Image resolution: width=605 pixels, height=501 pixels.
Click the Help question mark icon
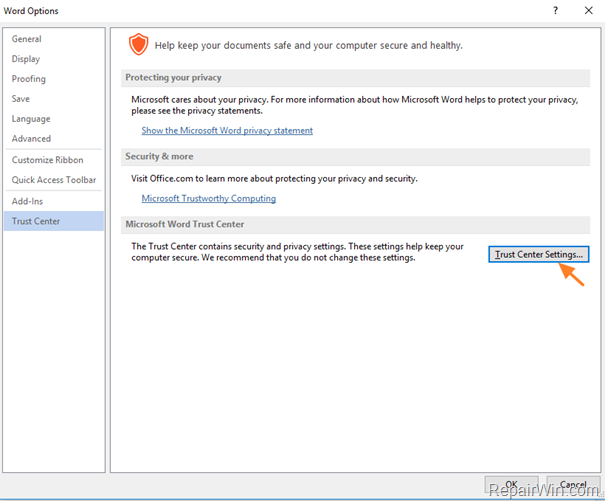click(x=555, y=10)
